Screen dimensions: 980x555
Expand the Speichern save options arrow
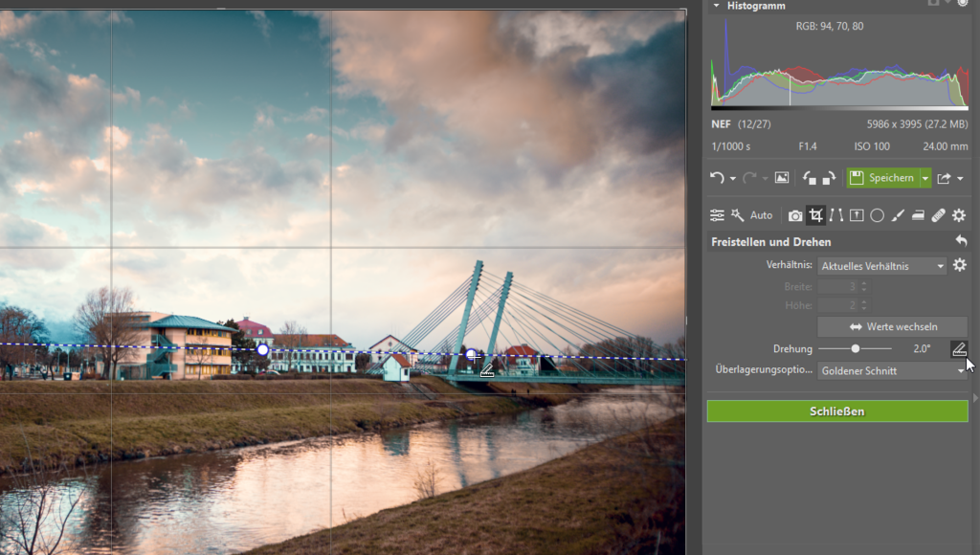coord(925,178)
